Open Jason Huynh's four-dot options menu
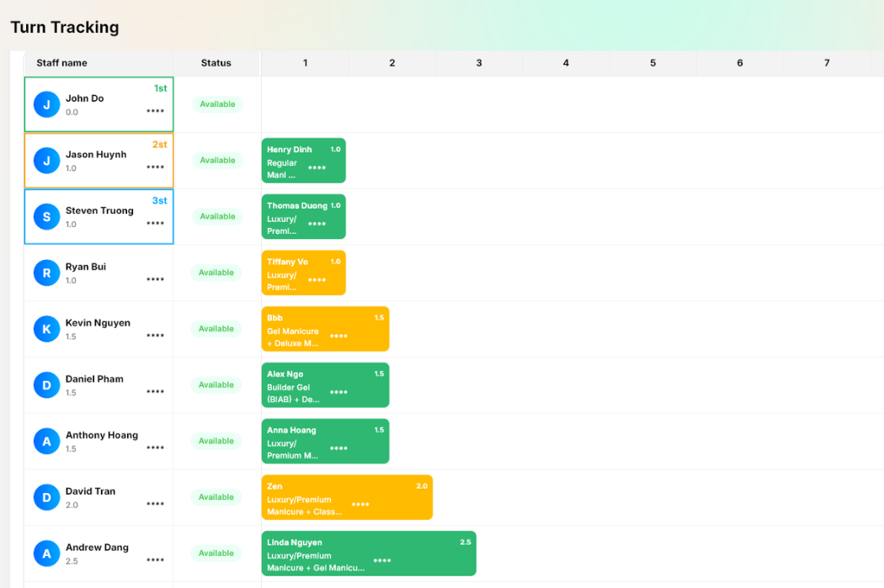The image size is (884, 588). coord(155,167)
